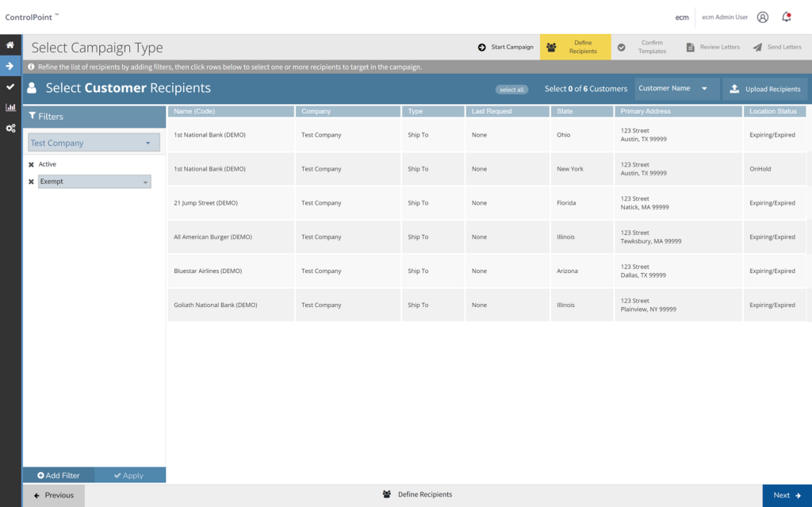
Task: Open the bar chart reports icon
Action: pos(10,107)
